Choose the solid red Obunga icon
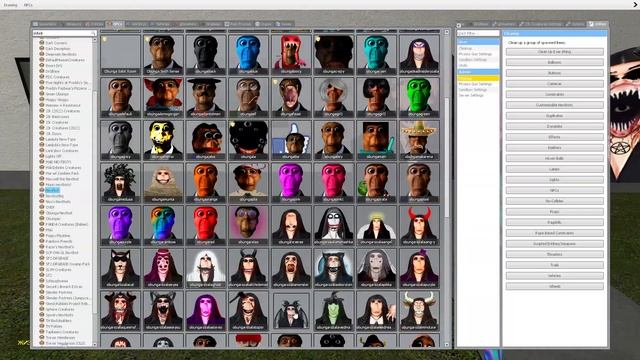This screenshot has width=640, height=360. (206, 225)
